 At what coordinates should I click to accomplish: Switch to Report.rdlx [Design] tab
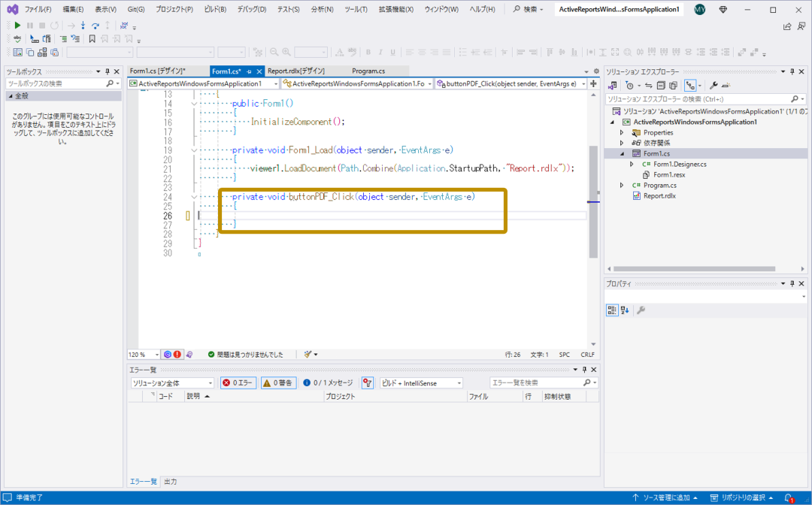click(x=296, y=71)
